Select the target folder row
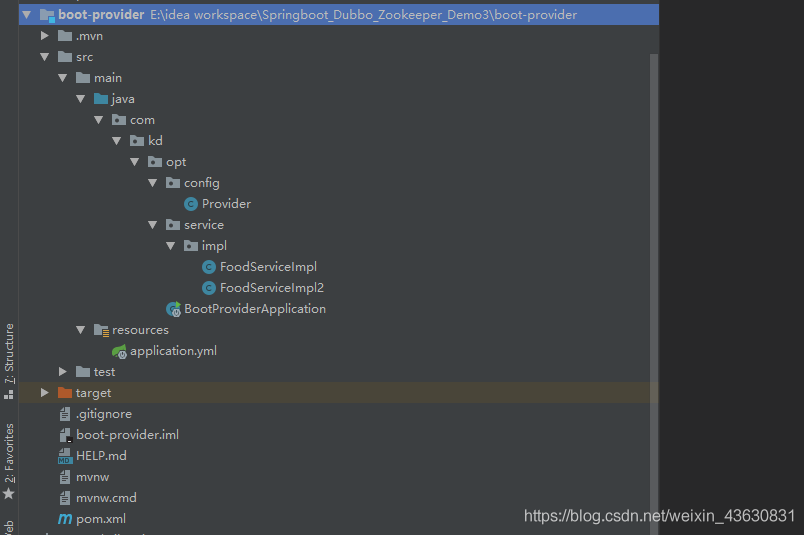The height and width of the screenshot is (535, 804). click(x=338, y=393)
